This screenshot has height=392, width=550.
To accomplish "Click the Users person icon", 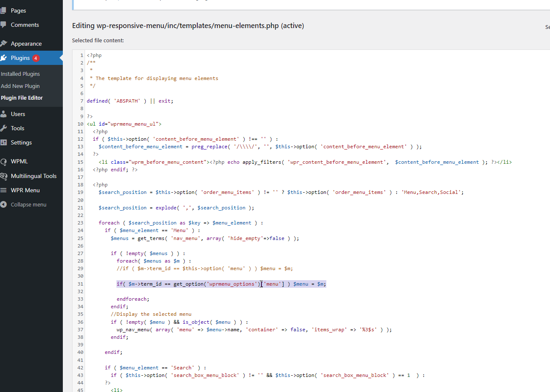I will pos(3,114).
